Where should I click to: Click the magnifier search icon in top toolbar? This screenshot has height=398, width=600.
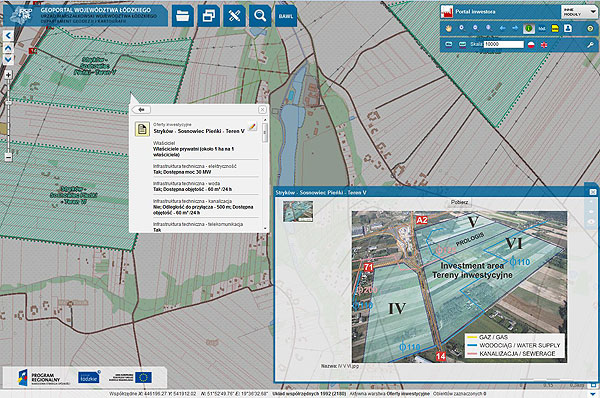click(x=260, y=16)
